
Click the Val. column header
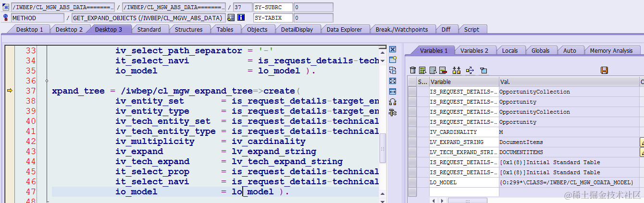[x=569, y=82]
